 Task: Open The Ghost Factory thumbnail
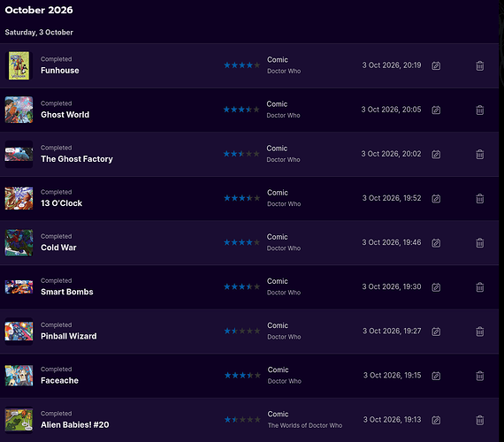click(19, 154)
